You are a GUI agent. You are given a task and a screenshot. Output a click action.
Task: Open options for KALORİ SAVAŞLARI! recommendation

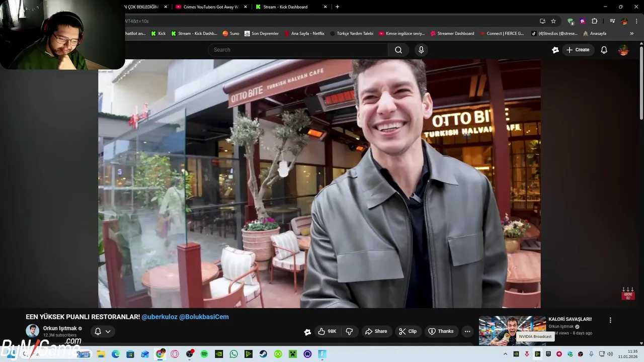click(610, 320)
